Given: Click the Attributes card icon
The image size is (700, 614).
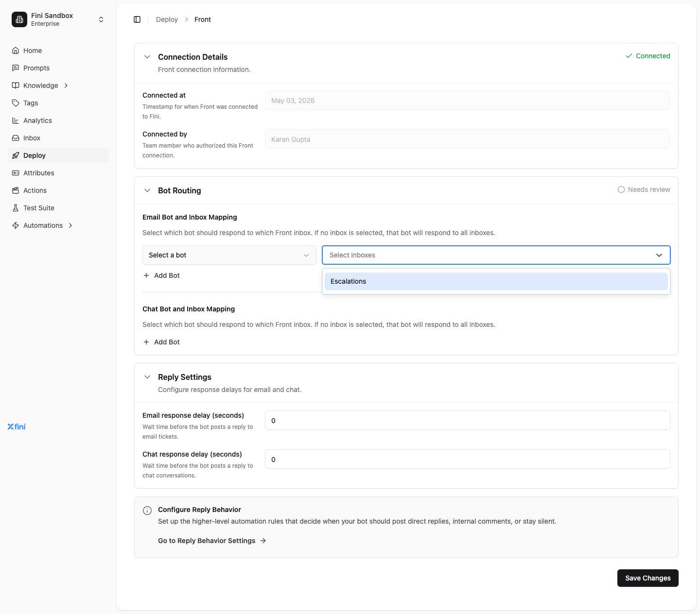Looking at the screenshot, I should 16,173.
